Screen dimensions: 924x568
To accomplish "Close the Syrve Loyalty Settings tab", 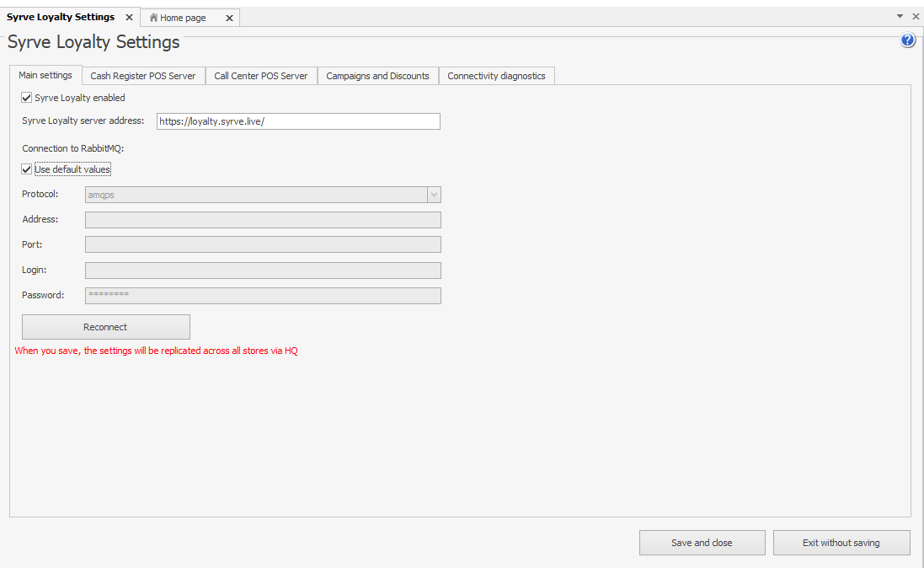I will click(129, 18).
